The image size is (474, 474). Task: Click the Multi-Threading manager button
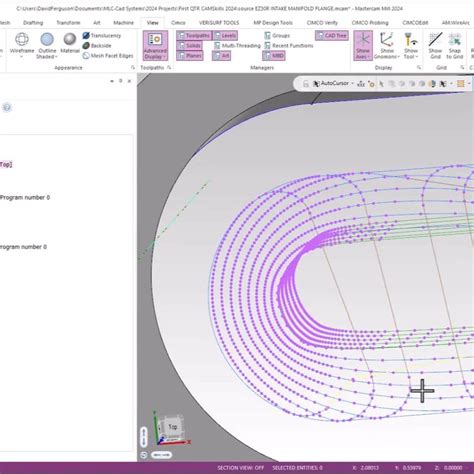237,46
